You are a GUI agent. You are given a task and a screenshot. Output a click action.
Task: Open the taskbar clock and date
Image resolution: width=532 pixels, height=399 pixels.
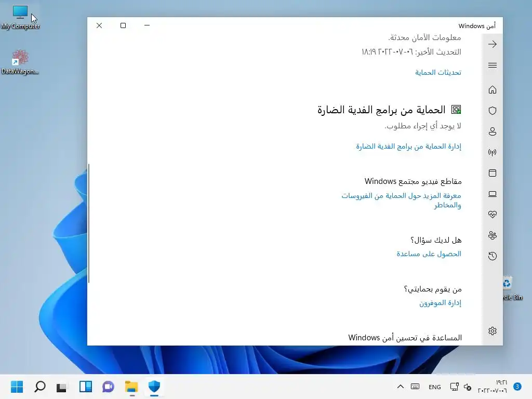[493, 387]
